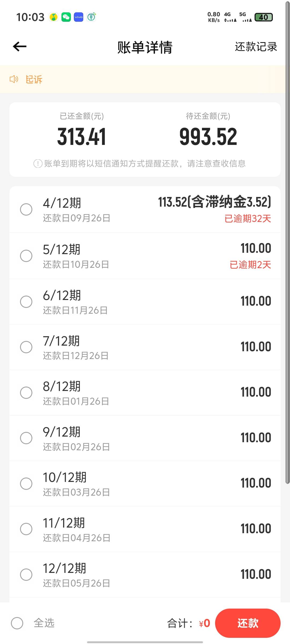Tap the back arrow icon
This screenshot has height=644, width=290.
pos(20,47)
